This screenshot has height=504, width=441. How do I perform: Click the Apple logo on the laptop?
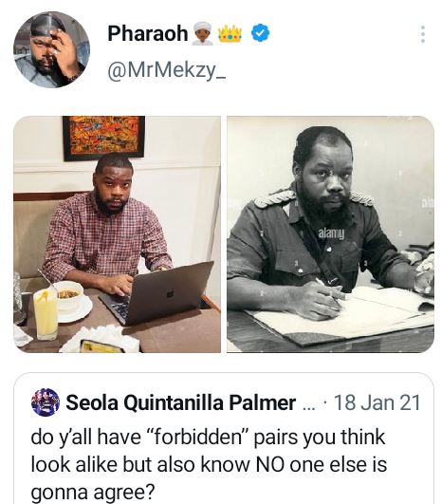tap(170, 293)
